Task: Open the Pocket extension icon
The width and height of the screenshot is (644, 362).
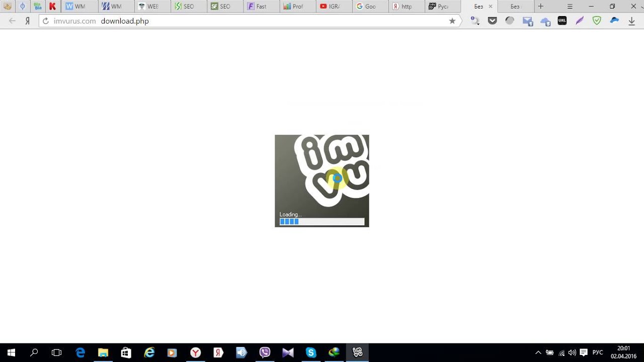Action: (493, 21)
